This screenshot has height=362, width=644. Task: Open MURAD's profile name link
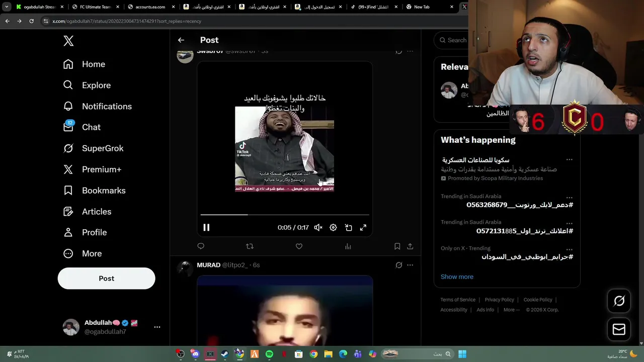[x=208, y=265]
